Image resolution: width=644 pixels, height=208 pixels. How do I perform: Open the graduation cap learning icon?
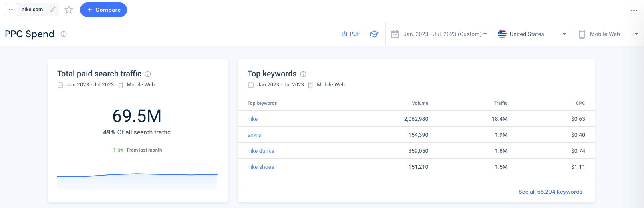coord(374,34)
